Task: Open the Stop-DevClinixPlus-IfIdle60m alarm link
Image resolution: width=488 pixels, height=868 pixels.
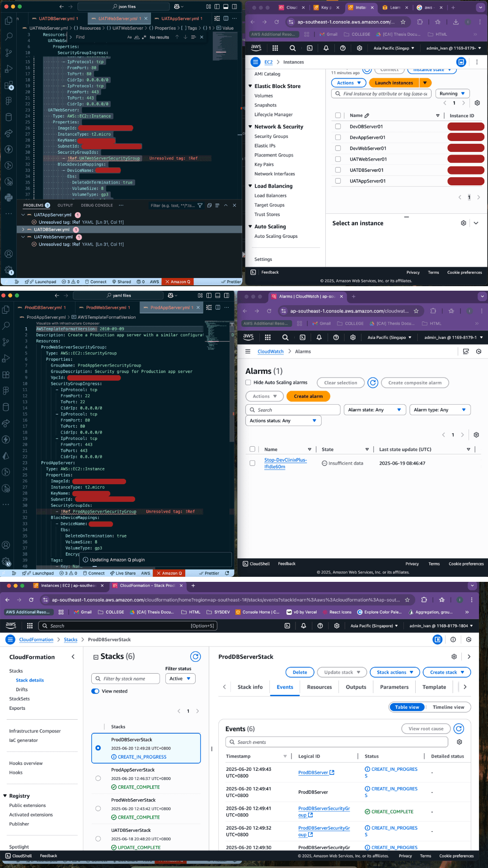Action: coord(285,463)
